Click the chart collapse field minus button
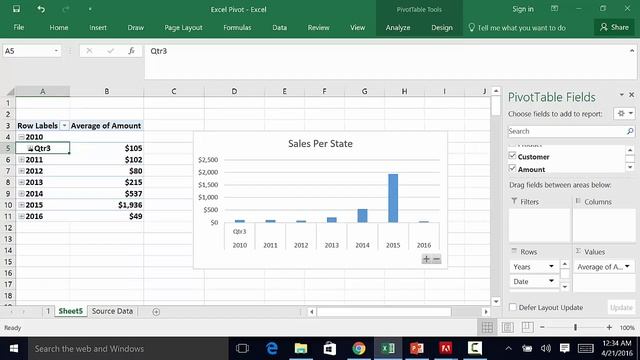 436,259
